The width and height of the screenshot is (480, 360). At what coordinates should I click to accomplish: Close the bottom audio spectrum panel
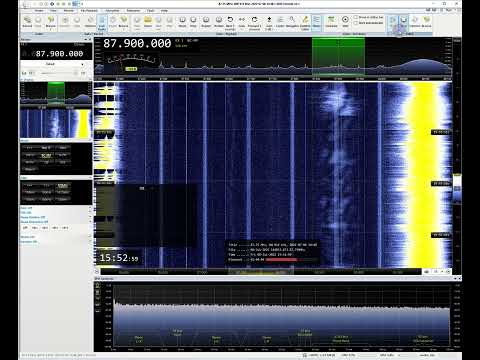tap(459, 279)
